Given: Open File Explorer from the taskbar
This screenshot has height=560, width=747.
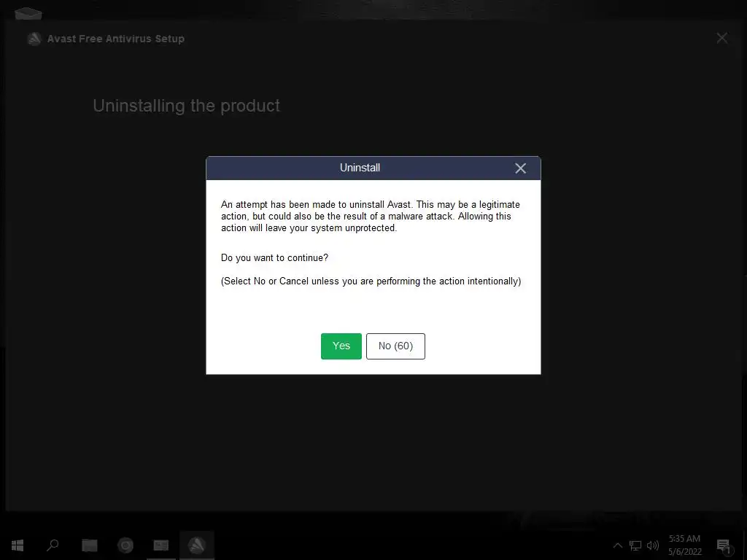Looking at the screenshot, I should pos(89,545).
